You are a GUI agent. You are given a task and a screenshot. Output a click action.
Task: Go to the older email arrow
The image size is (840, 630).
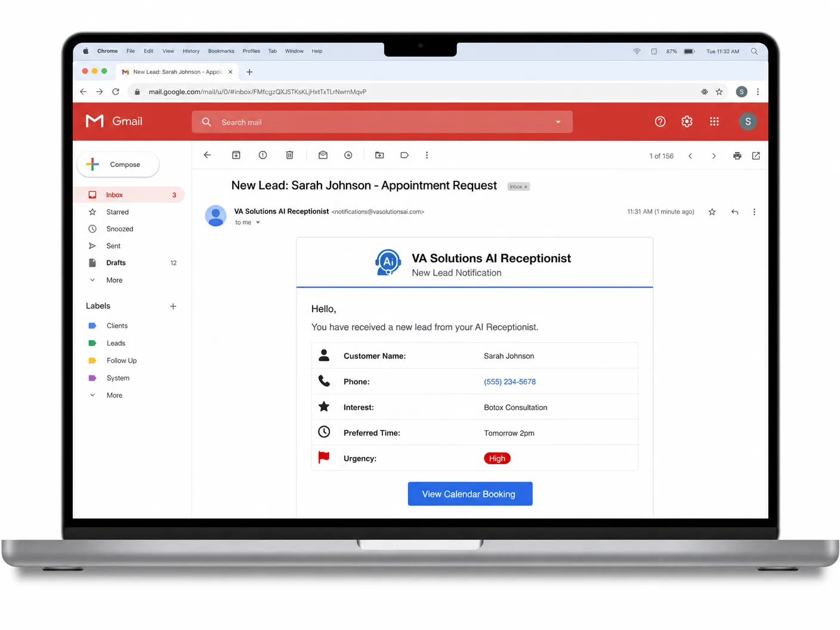coord(714,156)
